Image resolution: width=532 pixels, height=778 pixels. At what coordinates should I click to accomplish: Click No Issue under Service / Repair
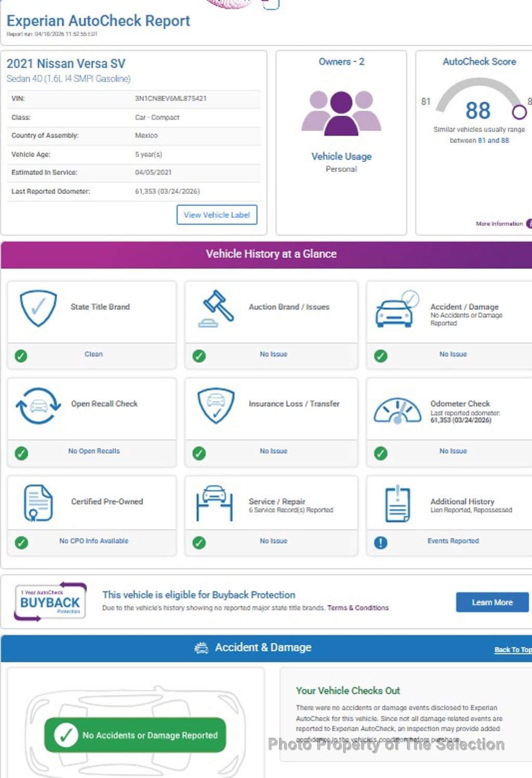[x=273, y=541]
